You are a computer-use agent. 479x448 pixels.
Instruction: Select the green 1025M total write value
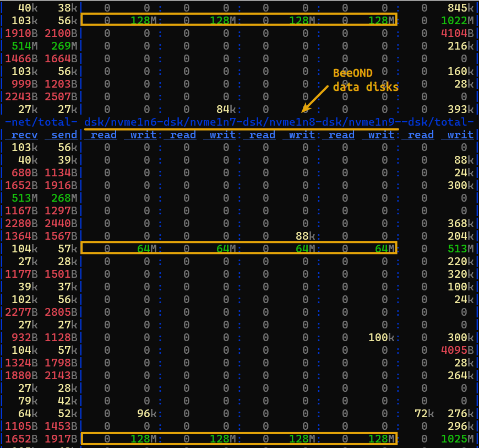pyautogui.click(x=458, y=439)
